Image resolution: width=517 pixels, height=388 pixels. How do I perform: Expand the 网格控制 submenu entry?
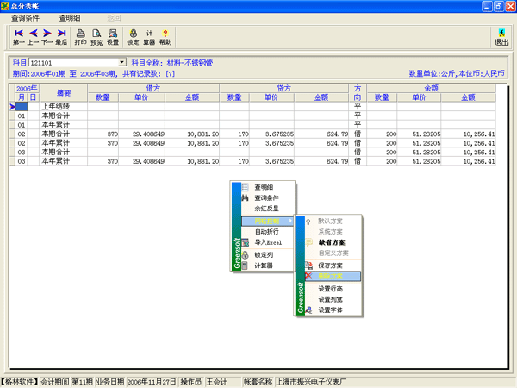tap(267, 221)
